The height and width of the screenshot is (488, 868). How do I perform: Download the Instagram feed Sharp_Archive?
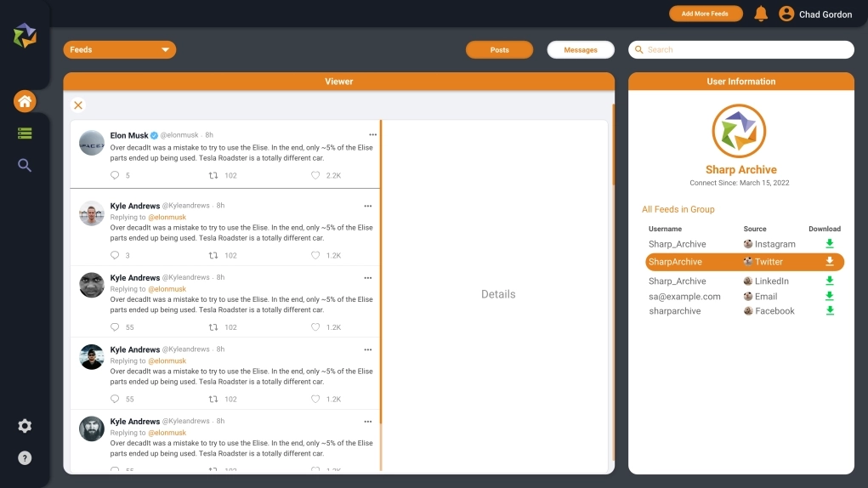tap(830, 244)
